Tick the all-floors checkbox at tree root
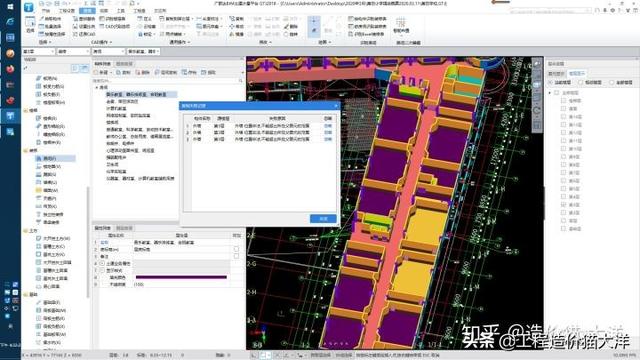The image size is (640, 360). 557,93
